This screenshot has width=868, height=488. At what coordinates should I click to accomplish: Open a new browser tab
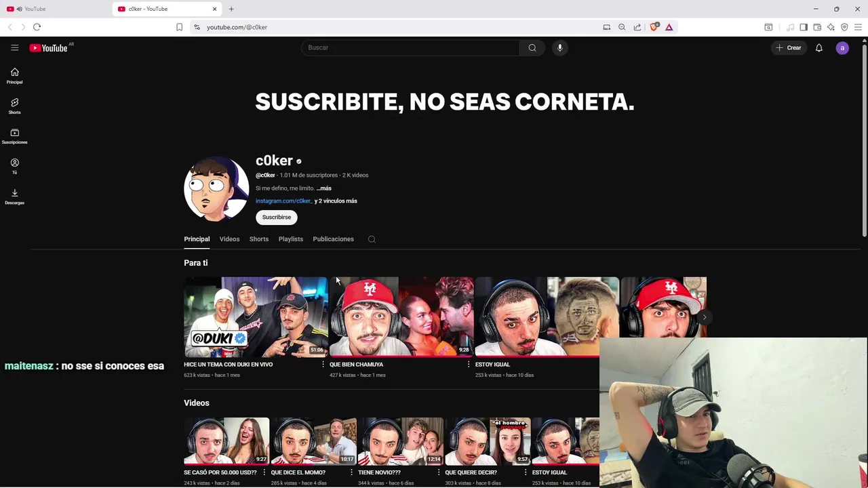231,9
